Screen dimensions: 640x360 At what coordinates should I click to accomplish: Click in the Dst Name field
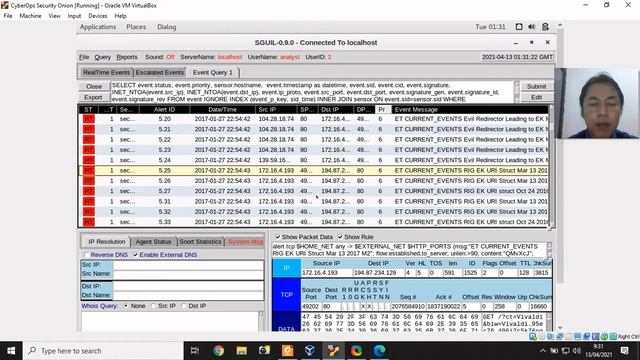point(189,295)
